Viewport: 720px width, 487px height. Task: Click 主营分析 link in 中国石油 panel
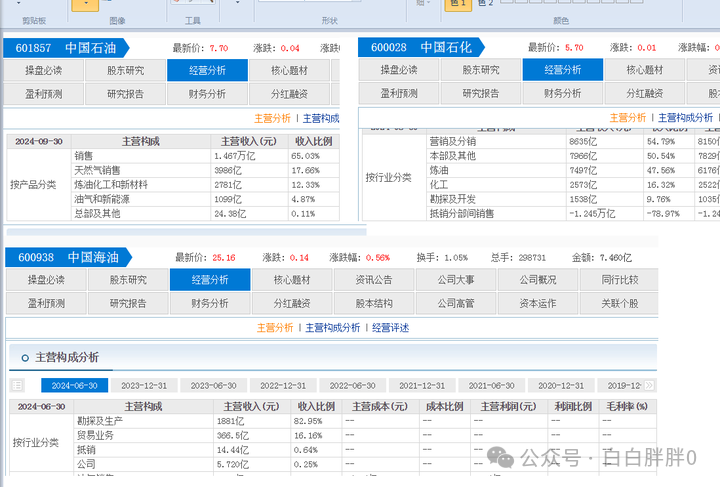[272, 118]
